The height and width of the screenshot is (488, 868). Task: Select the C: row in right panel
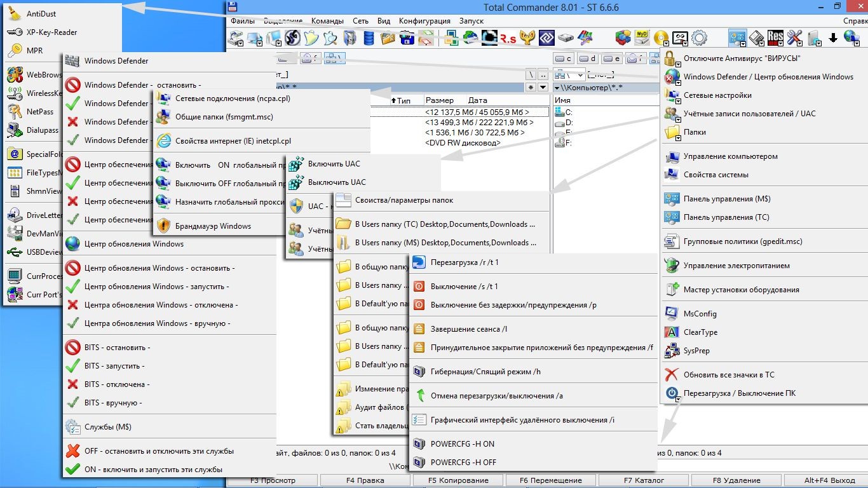pos(606,112)
